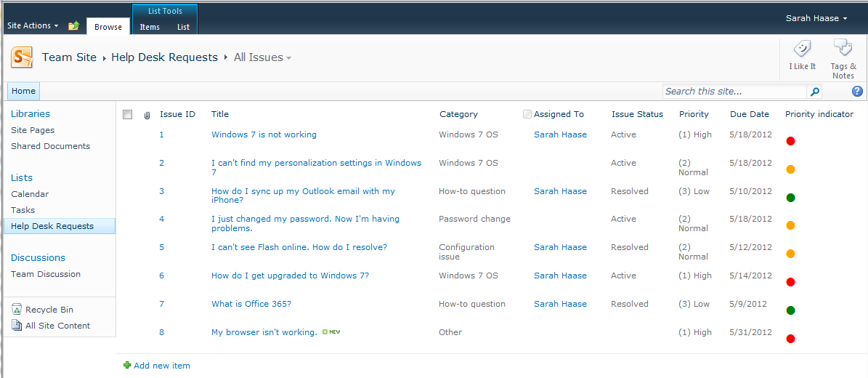
Task: Expand the All Issues view dropdown
Action: click(288, 58)
